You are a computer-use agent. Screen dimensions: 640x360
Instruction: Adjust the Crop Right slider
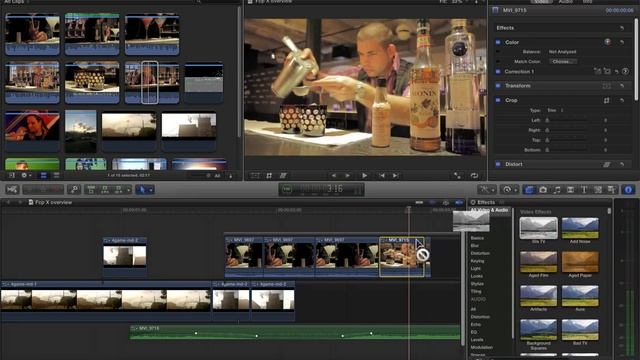point(567,130)
